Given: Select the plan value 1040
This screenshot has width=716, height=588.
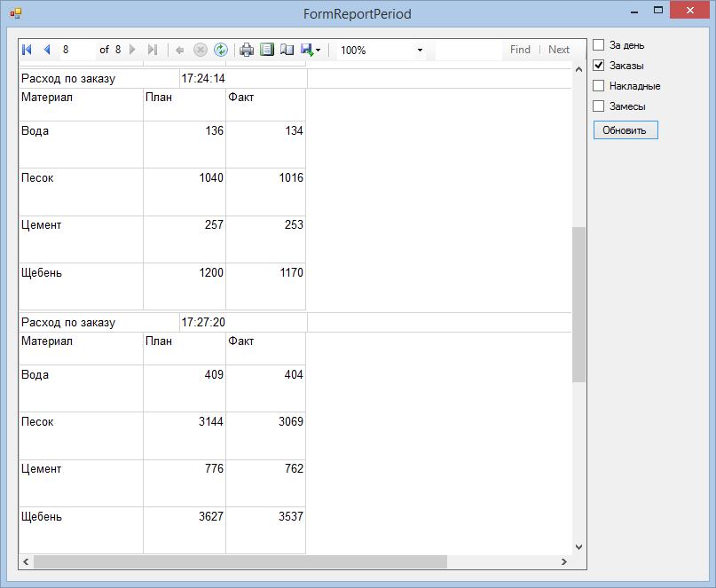Looking at the screenshot, I should [x=211, y=177].
